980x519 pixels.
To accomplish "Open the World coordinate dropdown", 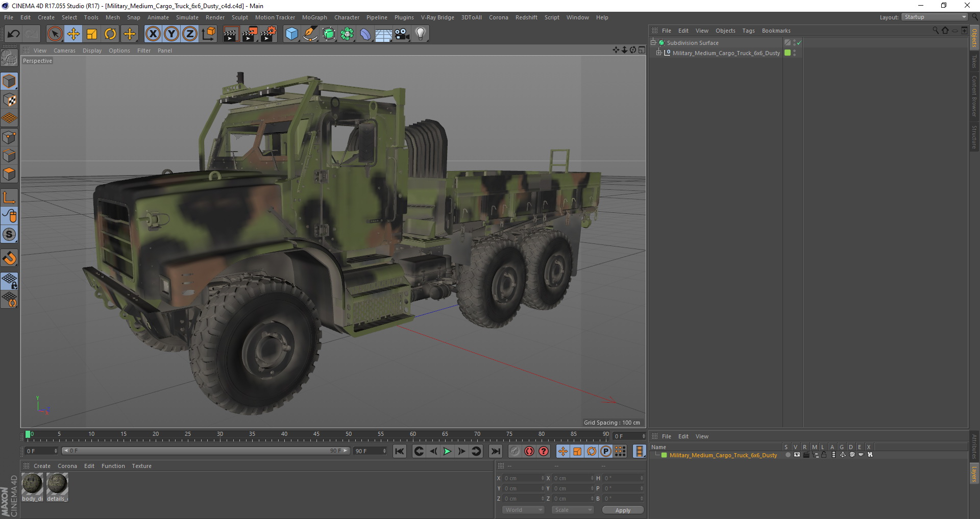I will point(523,510).
